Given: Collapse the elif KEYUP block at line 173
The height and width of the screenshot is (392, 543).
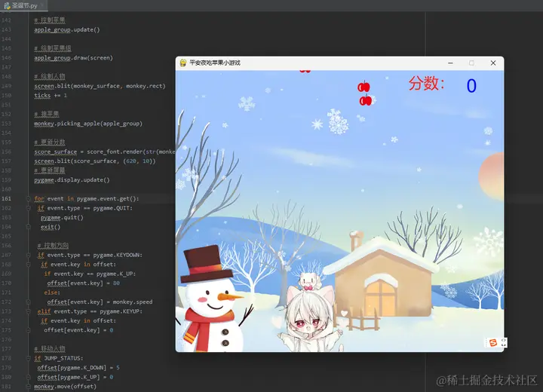Looking at the screenshot, I should (29, 311).
